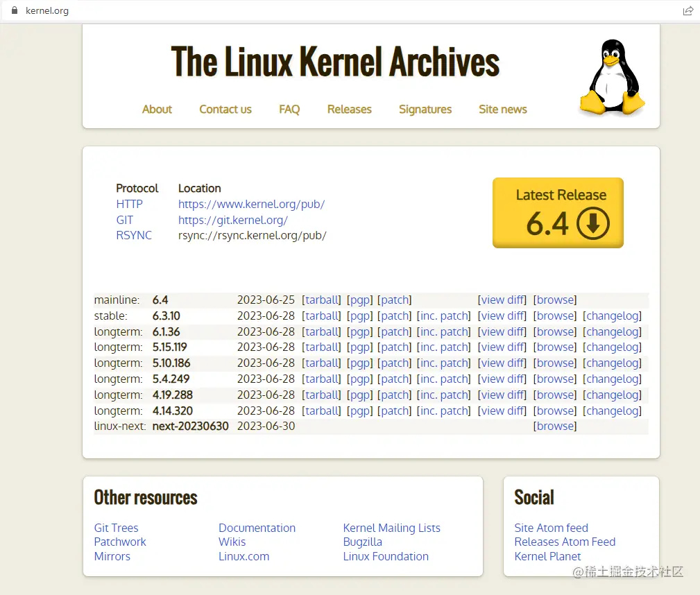Open the Linux.com link

click(244, 557)
